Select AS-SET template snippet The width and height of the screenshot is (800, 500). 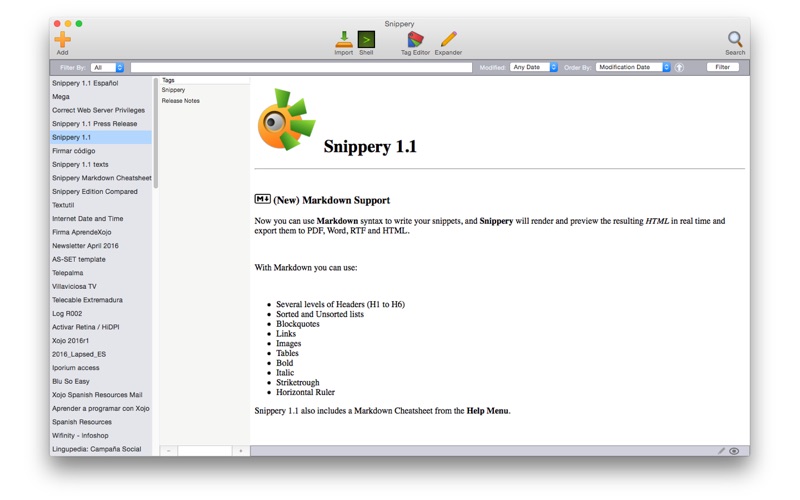[x=101, y=259]
